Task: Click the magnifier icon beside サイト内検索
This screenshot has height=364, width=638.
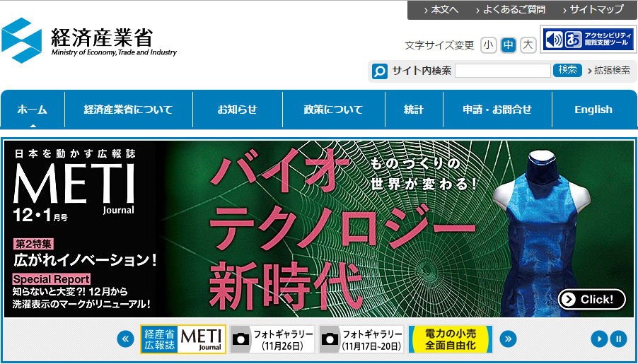Action: 380,71
